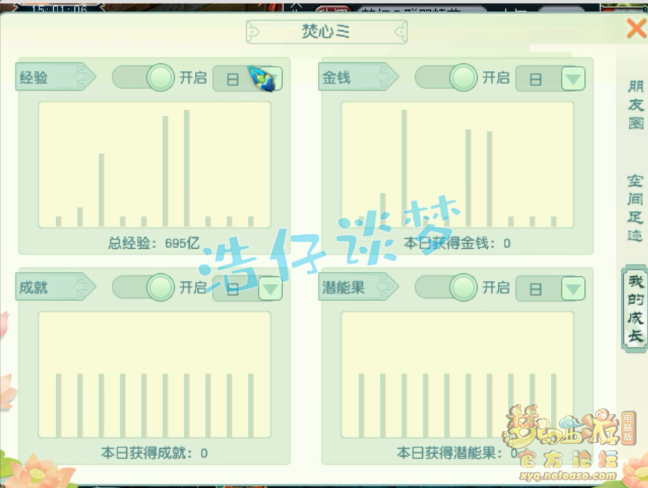Select the 我的成长 tab

click(636, 309)
